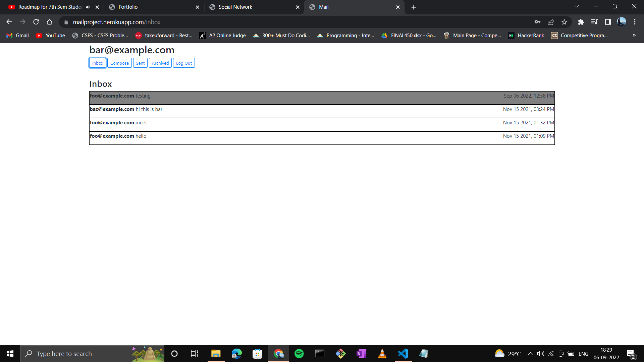Open Chrome's three-dot menu
This screenshot has height=362, width=644.
click(x=635, y=22)
